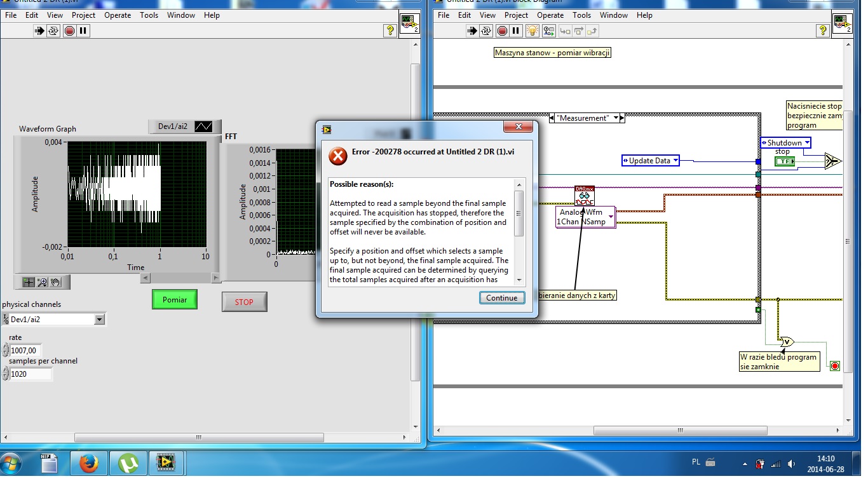Click the "W razie bledu program sie zamknie" note
Screen dimensions: 868x488
pos(778,362)
